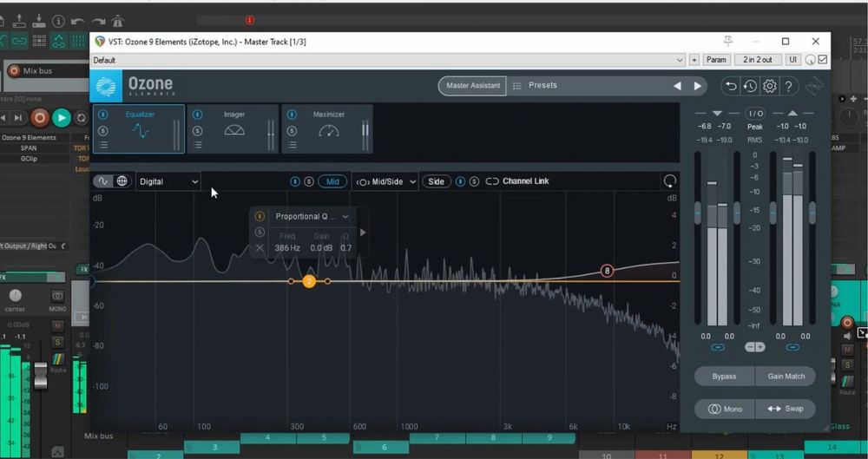The height and width of the screenshot is (459, 868).
Task: Open the Default preset dropdown
Action: pyautogui.click(x=388, y=60)
